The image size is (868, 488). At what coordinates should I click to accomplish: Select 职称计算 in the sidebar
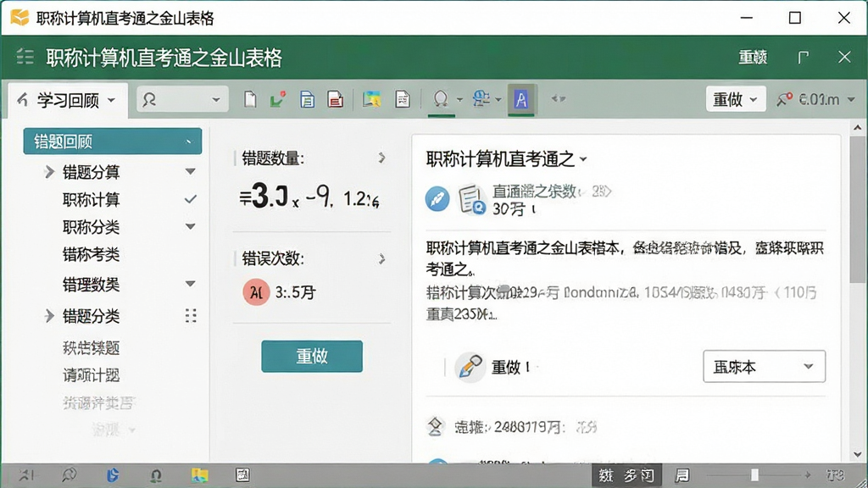tap(91, 199)
